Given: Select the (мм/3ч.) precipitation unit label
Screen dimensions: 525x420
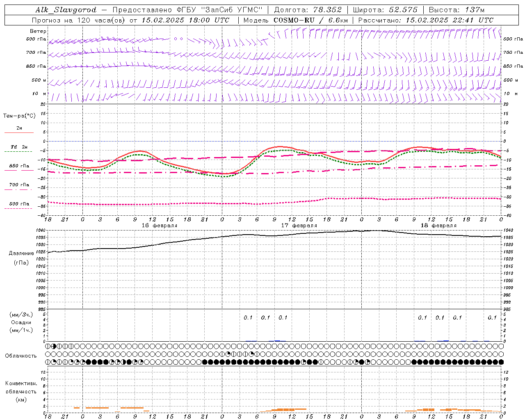Looking at the screenshot, I should coord(21,315).
